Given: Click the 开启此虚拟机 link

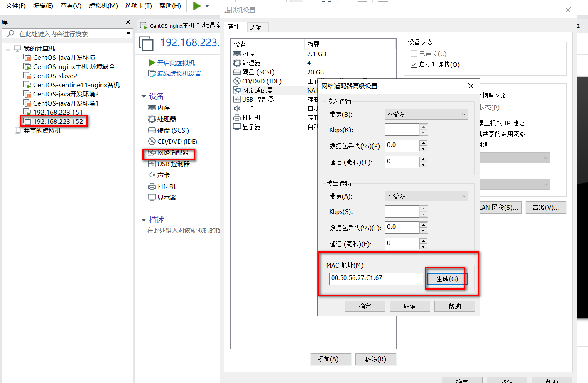Looking at the screenshot, I should (176, 63).
